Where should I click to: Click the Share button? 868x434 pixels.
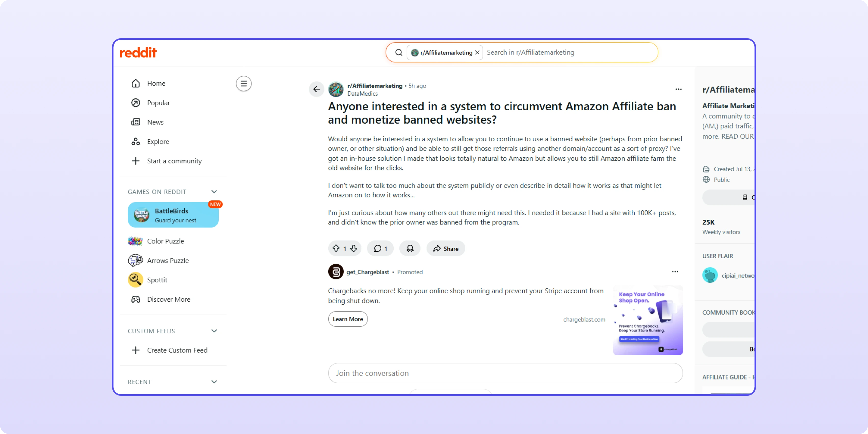tap(445, 248)
